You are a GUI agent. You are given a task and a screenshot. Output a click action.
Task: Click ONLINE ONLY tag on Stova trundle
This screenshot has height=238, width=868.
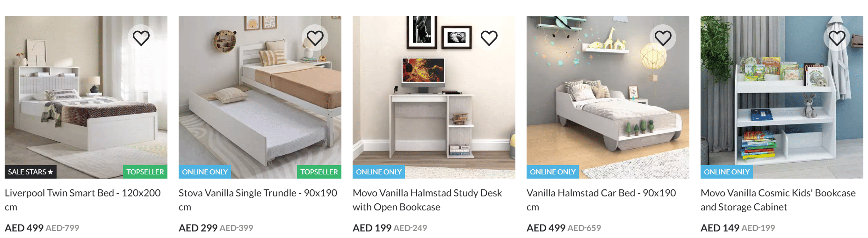pyautogui.click(x=205, y=172)
